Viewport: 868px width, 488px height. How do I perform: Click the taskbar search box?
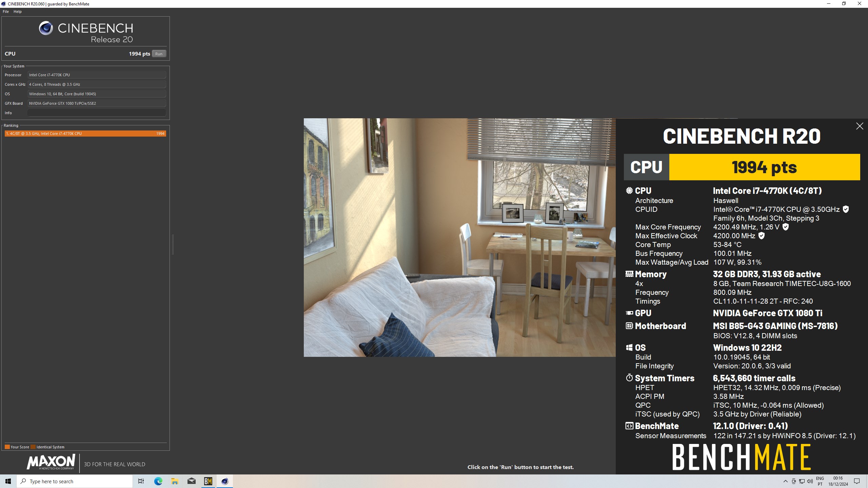tap(75, 481)
